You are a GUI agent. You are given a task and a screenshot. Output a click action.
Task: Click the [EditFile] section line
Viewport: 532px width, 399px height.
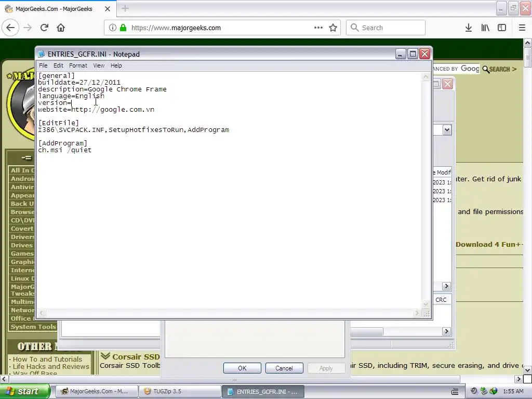coord(58,123)
